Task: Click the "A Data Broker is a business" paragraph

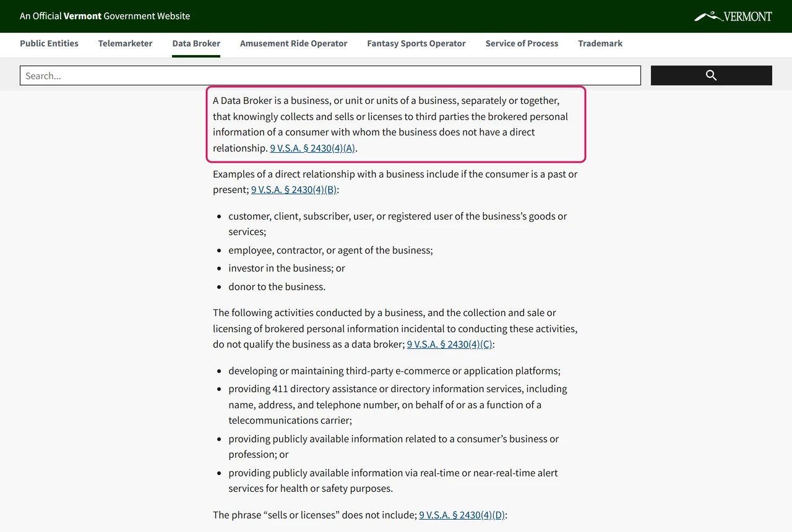Action: tap(390, 124)
